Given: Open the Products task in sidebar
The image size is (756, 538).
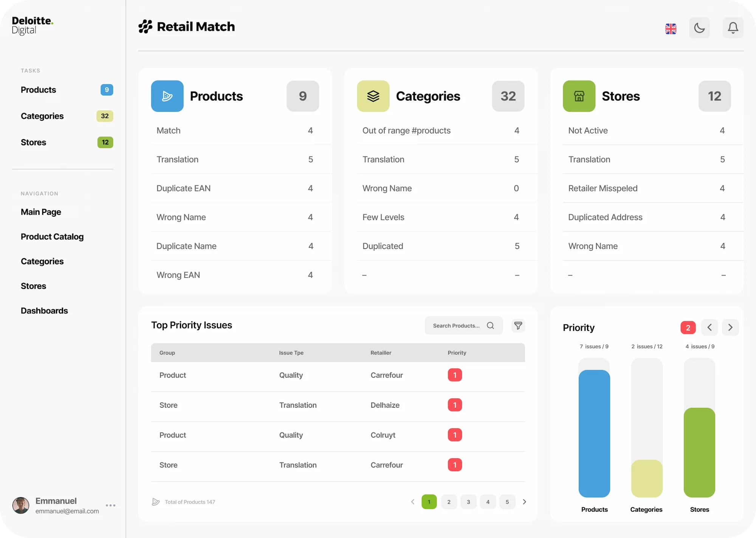Looking at the screenshot, I should coord(67,90).
